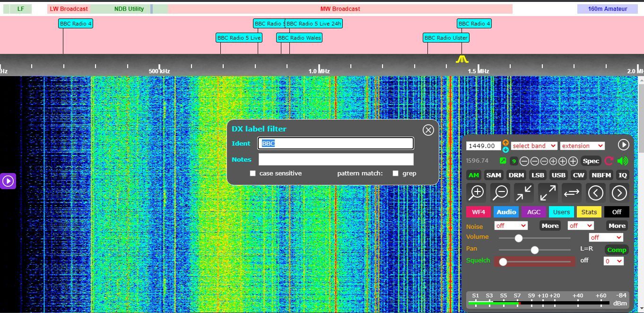This screenshot has width=644, height=313.
Task: Mute audio with the green speaker icon
Action: (623, 161)
